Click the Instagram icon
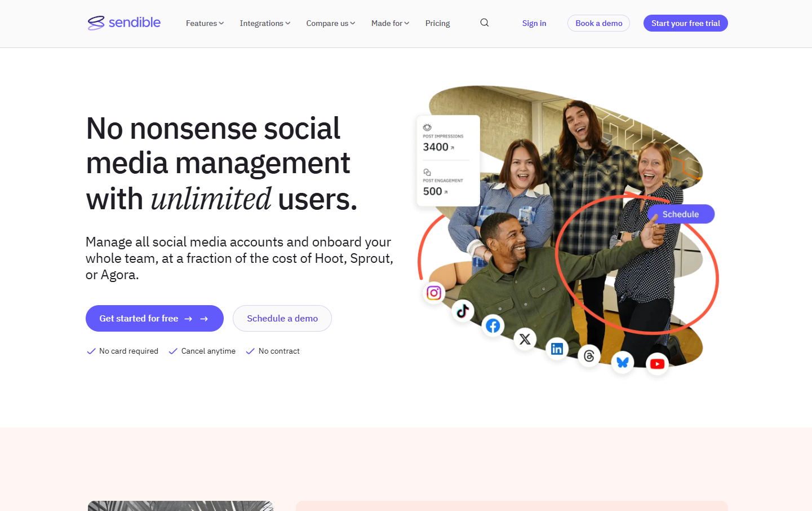Viewport: 812px width, 511px height. click(x=434, y=293)
